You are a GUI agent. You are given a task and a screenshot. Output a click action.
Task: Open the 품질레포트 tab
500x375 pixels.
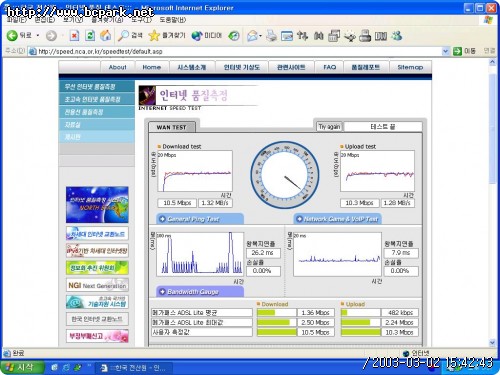click(x=366, y=67)
